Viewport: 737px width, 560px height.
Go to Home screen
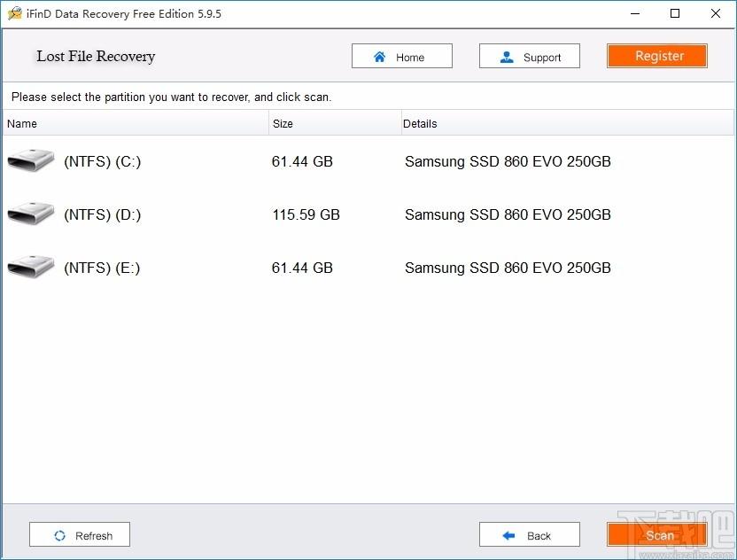402,57
